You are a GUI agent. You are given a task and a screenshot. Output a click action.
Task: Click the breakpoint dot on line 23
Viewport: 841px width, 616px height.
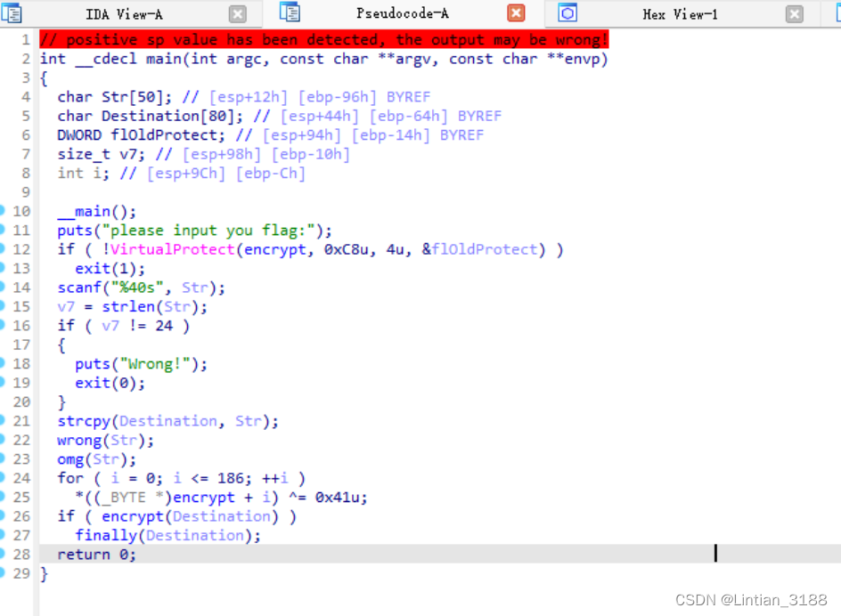click(x=2, y=458)
